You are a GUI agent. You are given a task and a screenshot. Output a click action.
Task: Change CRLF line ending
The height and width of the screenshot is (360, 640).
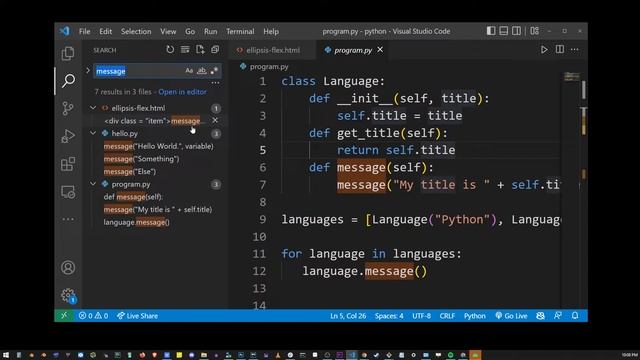[447, 316]
